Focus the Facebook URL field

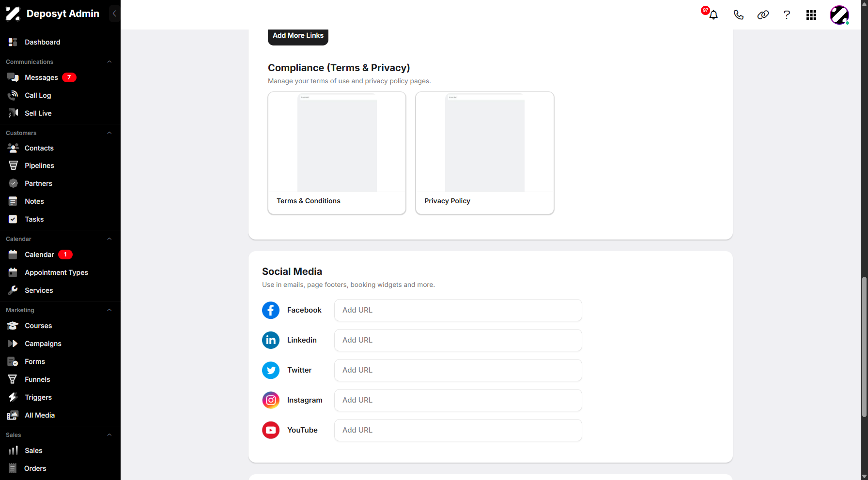click(x=458, y=310)
